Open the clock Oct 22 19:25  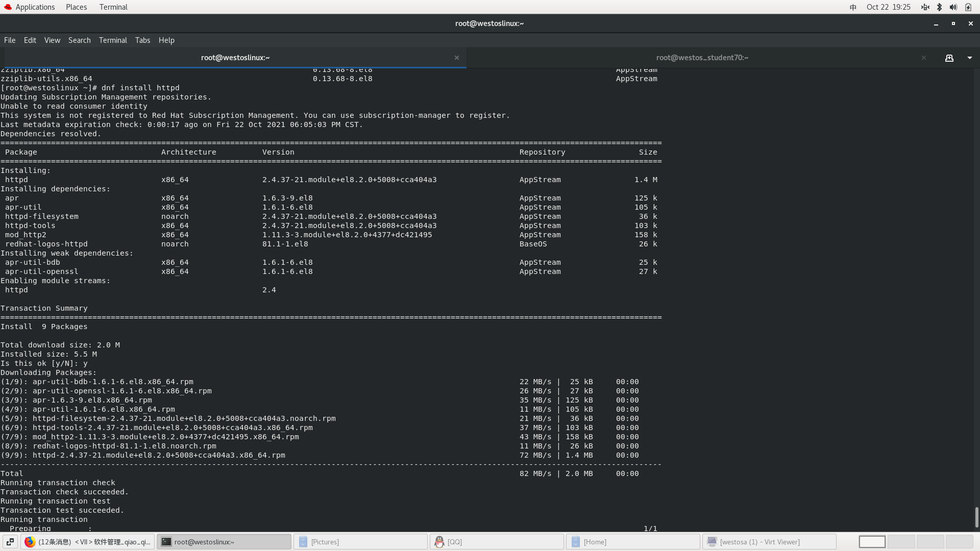[x=889, y=7]
